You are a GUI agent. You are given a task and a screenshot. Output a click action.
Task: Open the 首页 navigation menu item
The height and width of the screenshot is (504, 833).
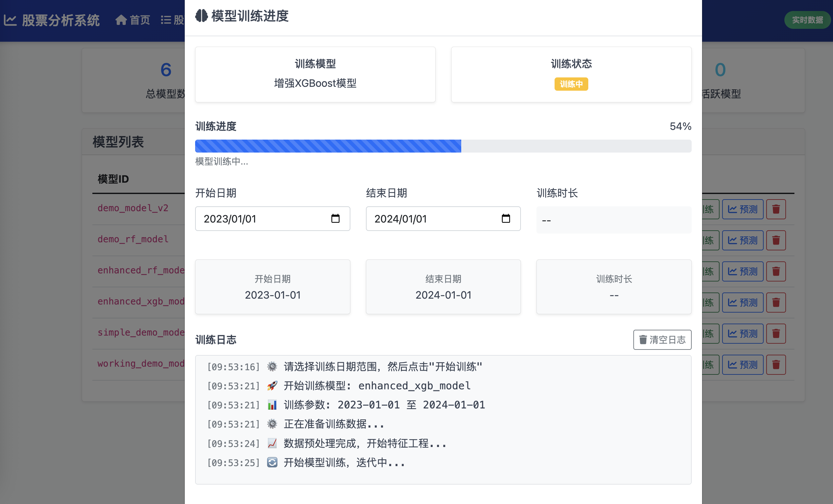[140, 20]
